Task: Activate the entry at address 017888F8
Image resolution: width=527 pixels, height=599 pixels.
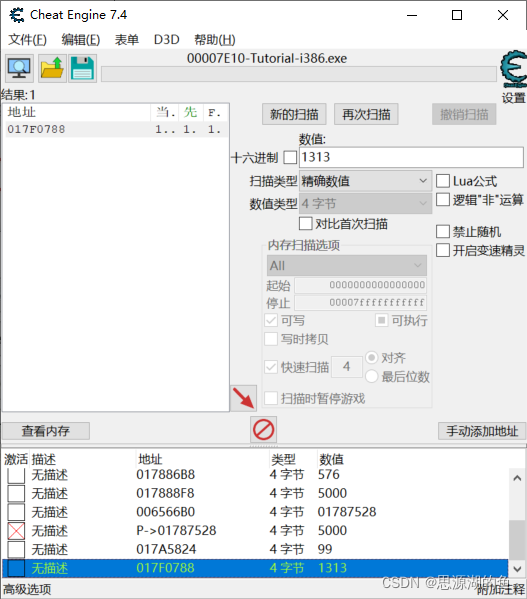Action: [16, 493]
